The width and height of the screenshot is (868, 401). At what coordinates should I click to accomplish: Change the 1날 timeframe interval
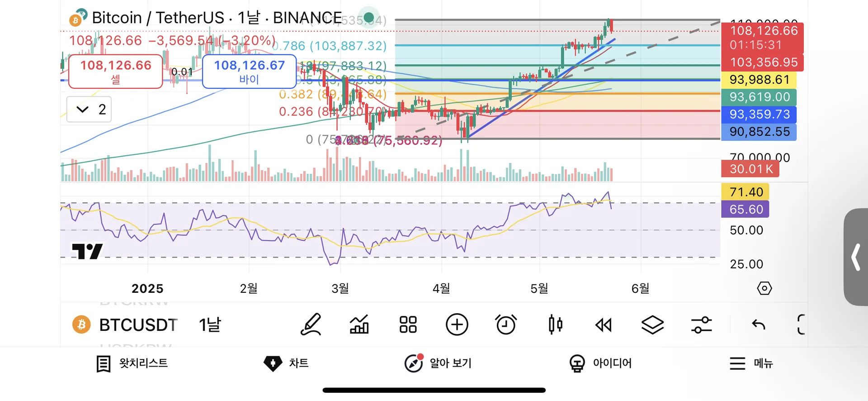[x=210, y=325]
